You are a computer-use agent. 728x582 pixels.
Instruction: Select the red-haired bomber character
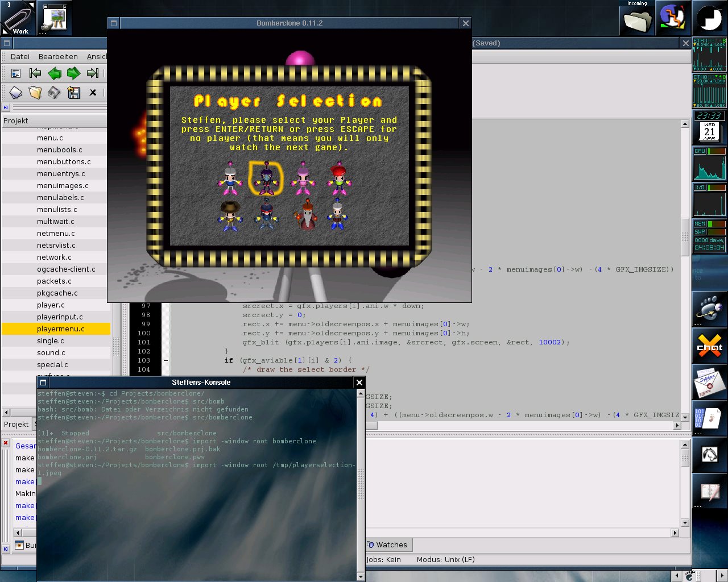[339, 178]
